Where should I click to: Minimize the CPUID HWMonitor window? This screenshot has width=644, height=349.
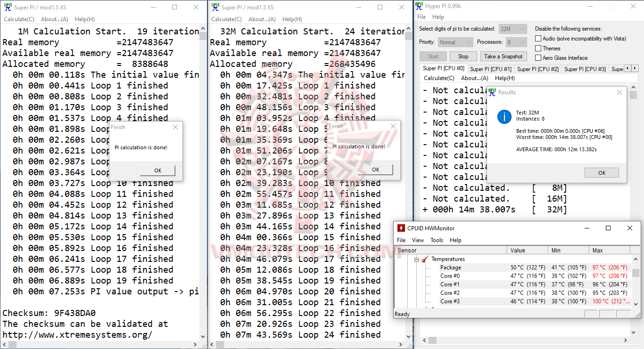point(586,228)
